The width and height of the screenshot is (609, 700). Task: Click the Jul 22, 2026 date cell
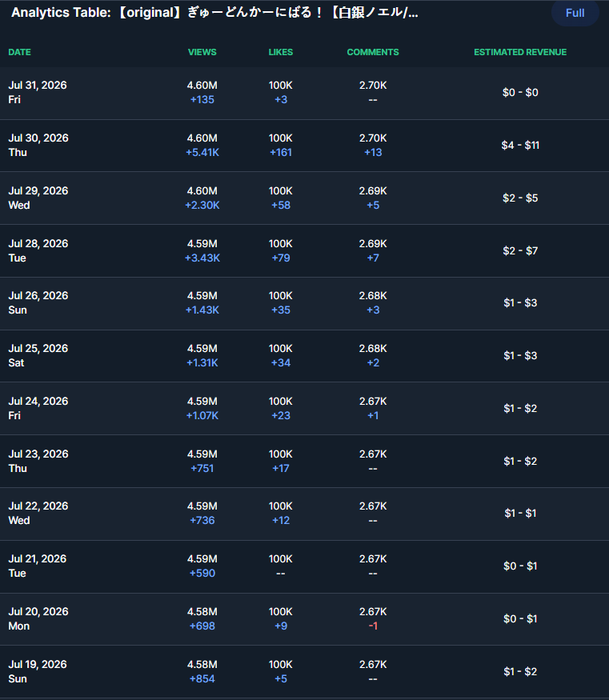click(38, 513)
